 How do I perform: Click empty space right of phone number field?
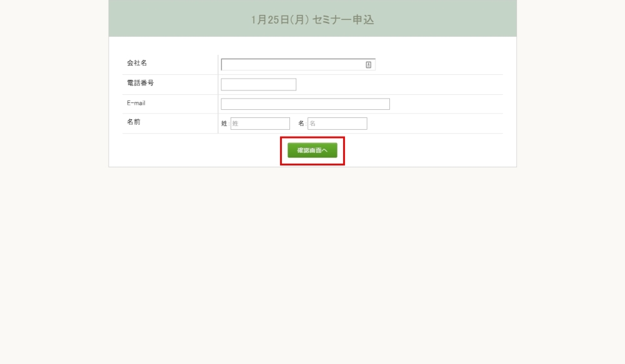(x=400, y=84)
